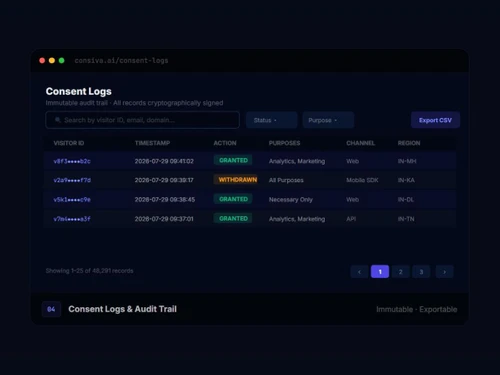Open visitor v5k1••••c9e record
Screen dimensions: 500x375
click(72, 200)
